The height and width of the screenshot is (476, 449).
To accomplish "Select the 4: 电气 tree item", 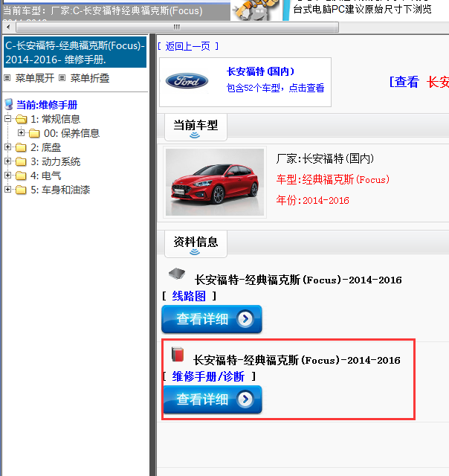I will pos(46,176).
